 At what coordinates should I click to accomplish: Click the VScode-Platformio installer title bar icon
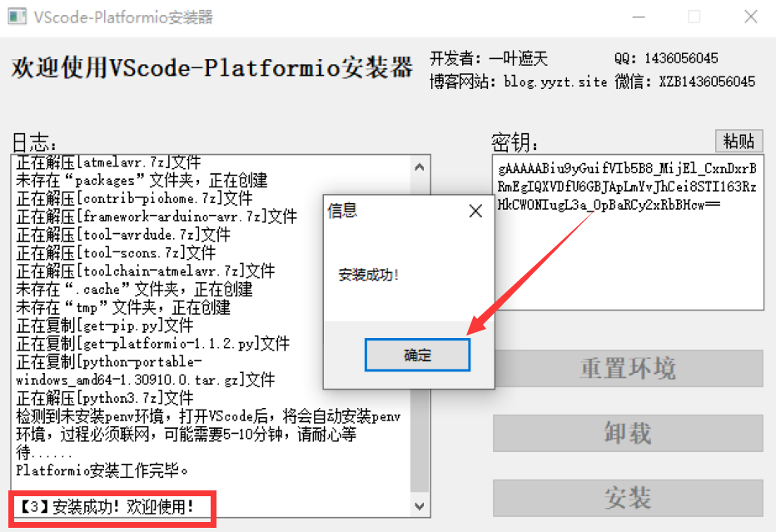click(x=15, y=16)
